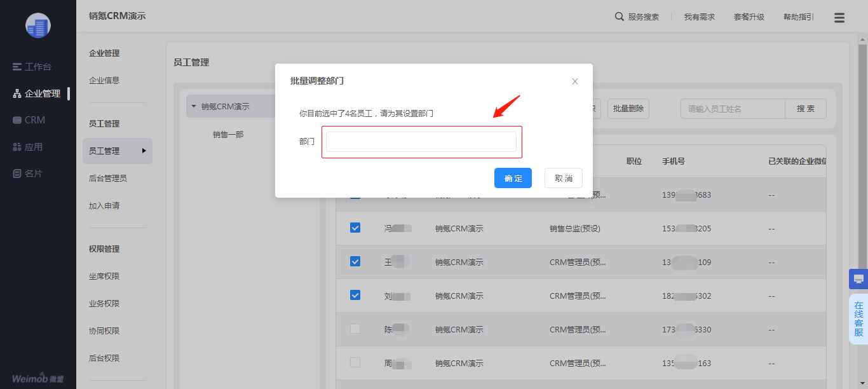Select the 企业管理 sidebar item
The image size is (868, 389).
pos(37,93)
